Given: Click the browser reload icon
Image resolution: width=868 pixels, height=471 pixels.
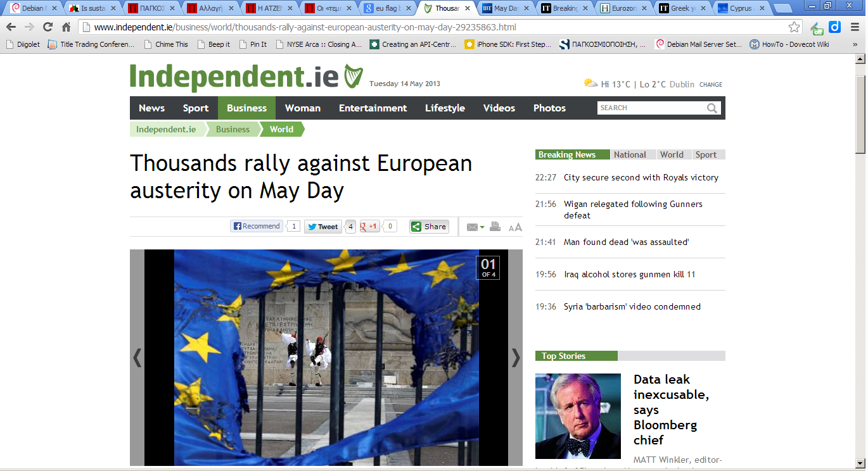Looking at the screenshot, I should 48,27.
